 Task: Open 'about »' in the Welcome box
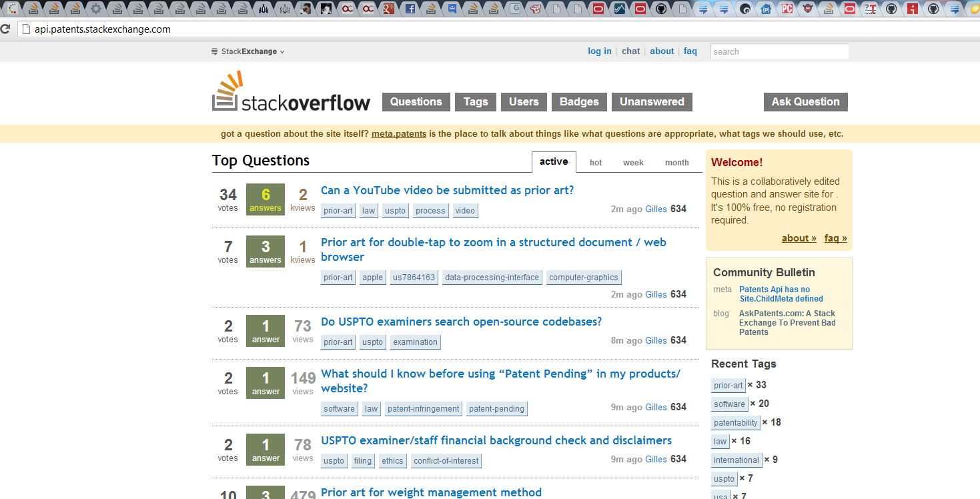pos(799,238)
